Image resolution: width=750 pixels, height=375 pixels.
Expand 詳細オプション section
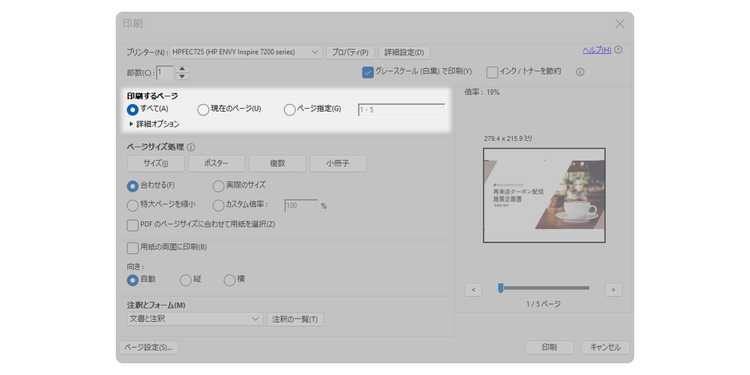(x=154, y=124)
